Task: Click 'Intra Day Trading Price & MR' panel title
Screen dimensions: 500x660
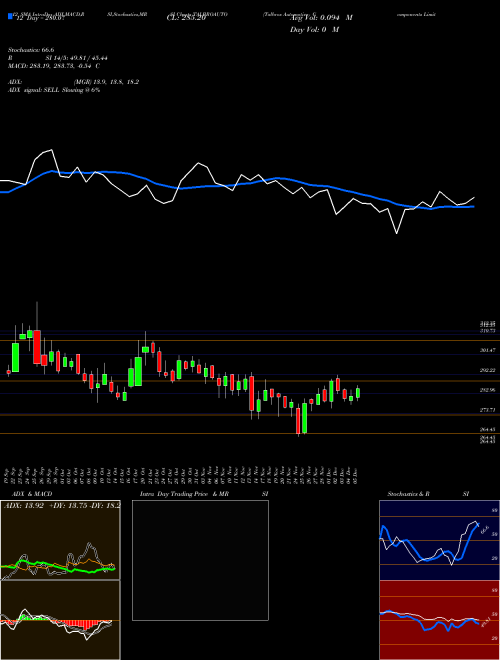Action: (x=184, y=494)
